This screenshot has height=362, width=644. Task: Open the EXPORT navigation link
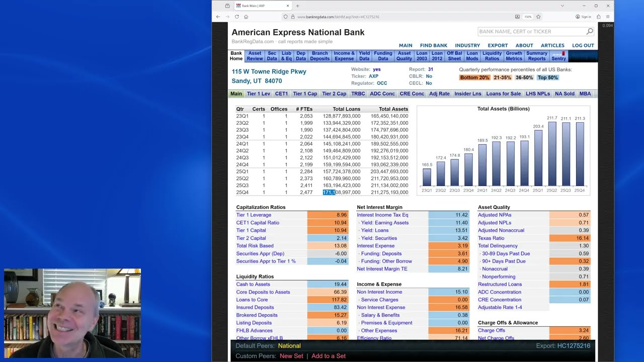click(x=498, y=45)
